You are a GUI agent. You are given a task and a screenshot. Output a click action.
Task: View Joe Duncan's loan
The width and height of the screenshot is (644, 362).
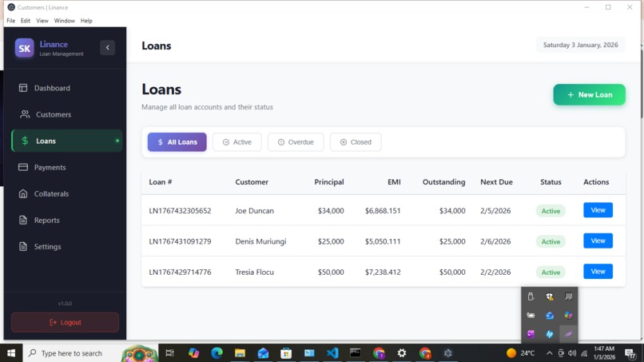598,210
